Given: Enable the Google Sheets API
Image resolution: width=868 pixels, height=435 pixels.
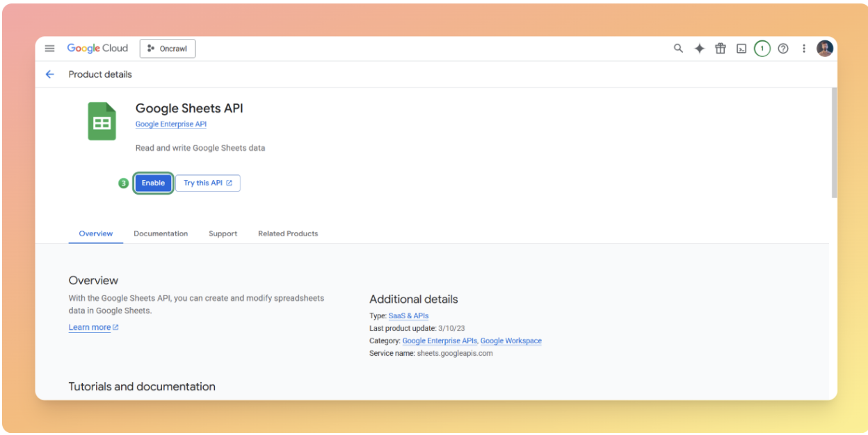Looking at the screenshot, I should [153, 183].
